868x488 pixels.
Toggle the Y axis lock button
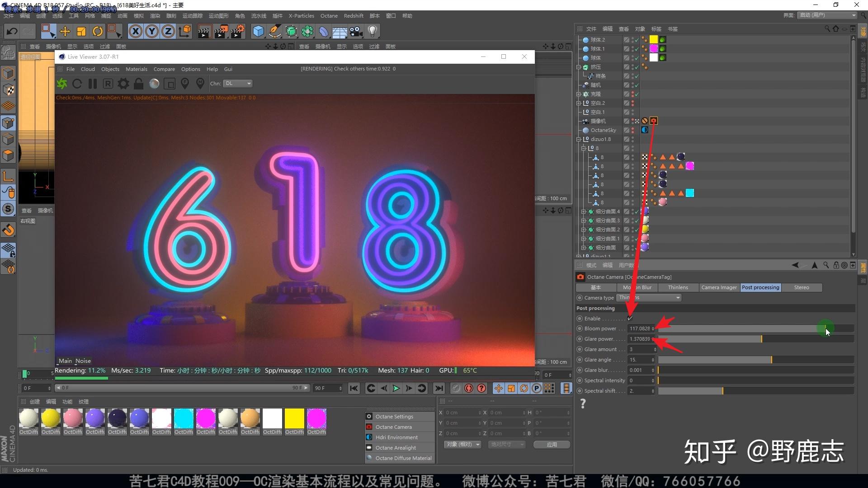click(x=151, y=31)
